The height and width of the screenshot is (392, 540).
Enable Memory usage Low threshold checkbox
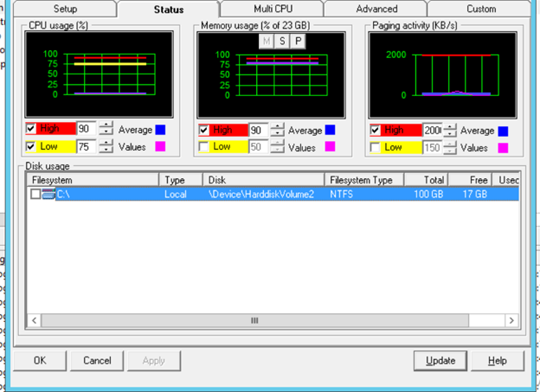pyautogui.click(x=204, y=147)
